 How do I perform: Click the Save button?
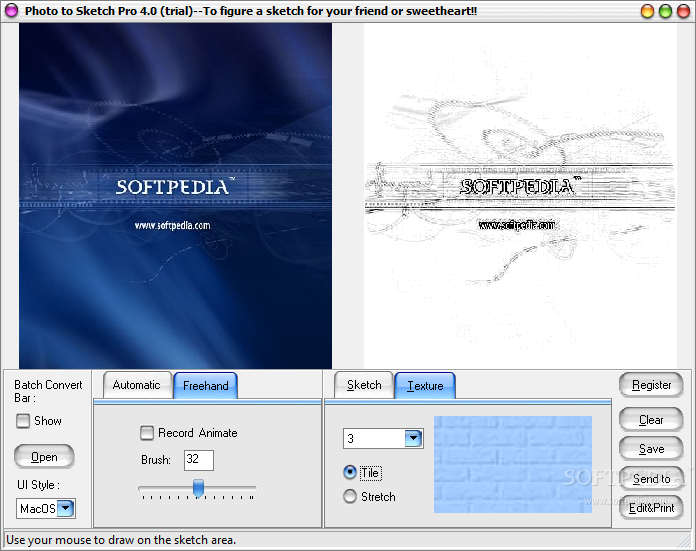point(651,449)
